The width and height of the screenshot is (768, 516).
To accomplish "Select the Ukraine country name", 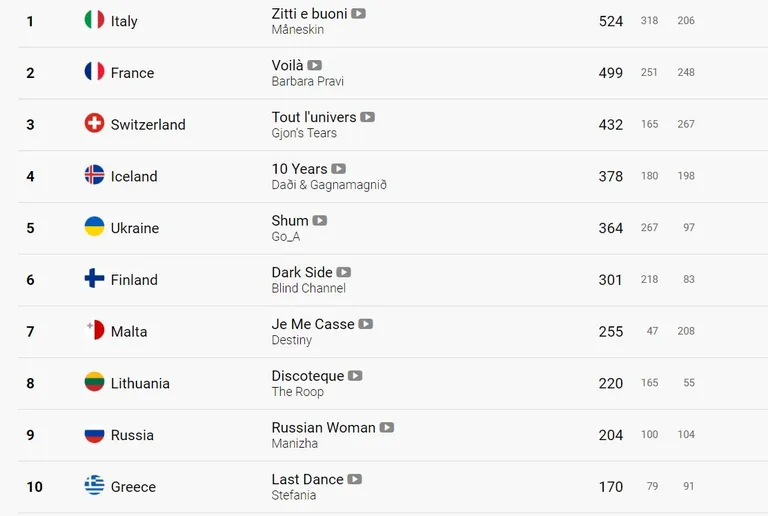I will pos(135,228).
